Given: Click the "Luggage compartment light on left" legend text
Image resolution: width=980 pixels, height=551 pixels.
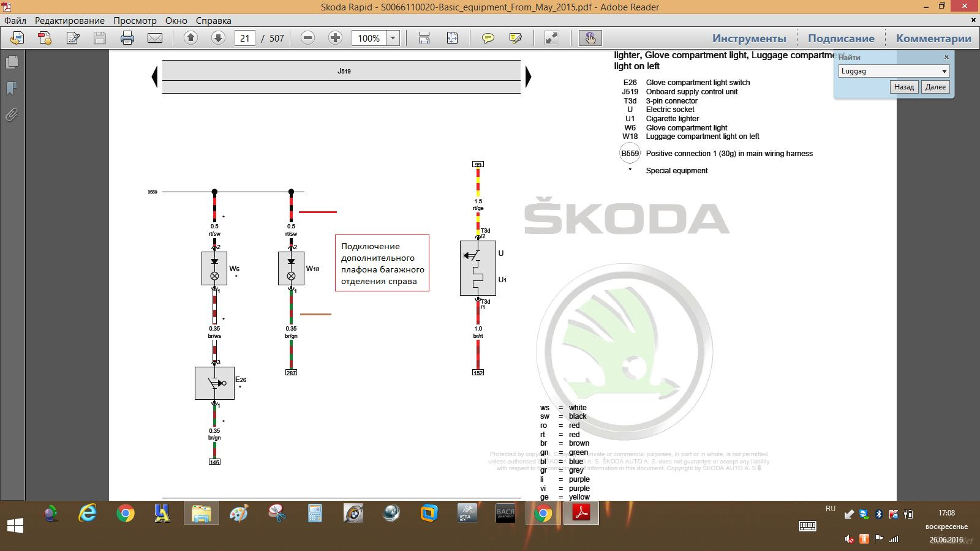Looking at the screenshot, I should click(x=703, y=137).
